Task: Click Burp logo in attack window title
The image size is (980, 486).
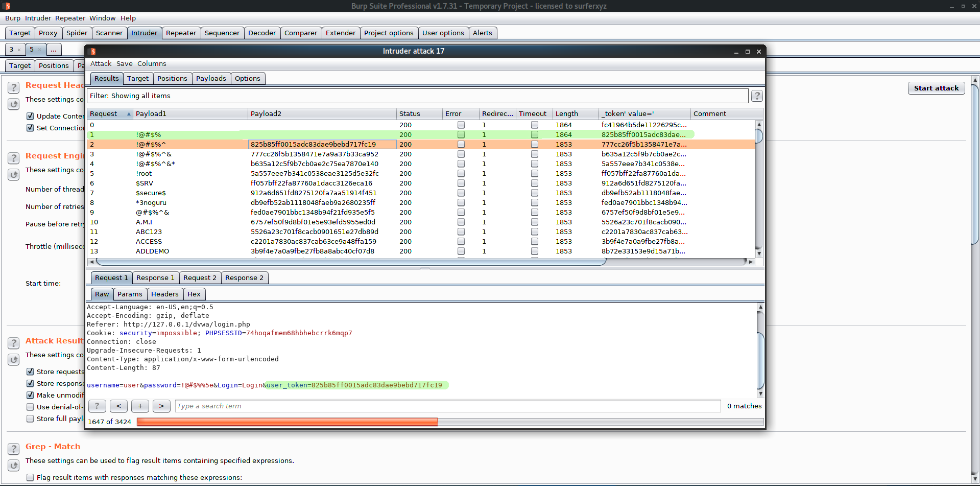Action: point(93,51)
